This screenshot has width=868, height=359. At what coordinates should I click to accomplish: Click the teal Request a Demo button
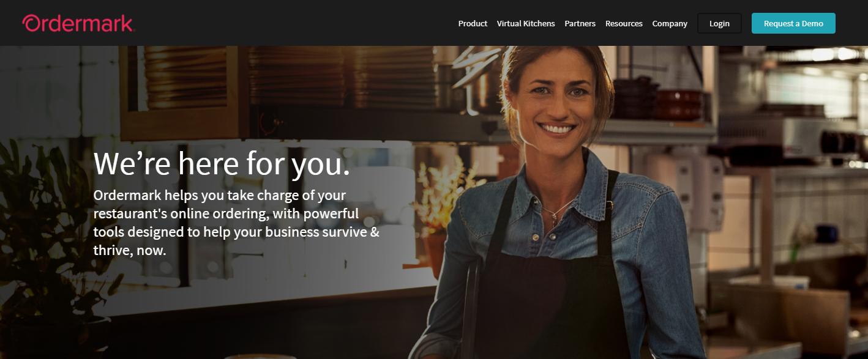click(793, 23)
